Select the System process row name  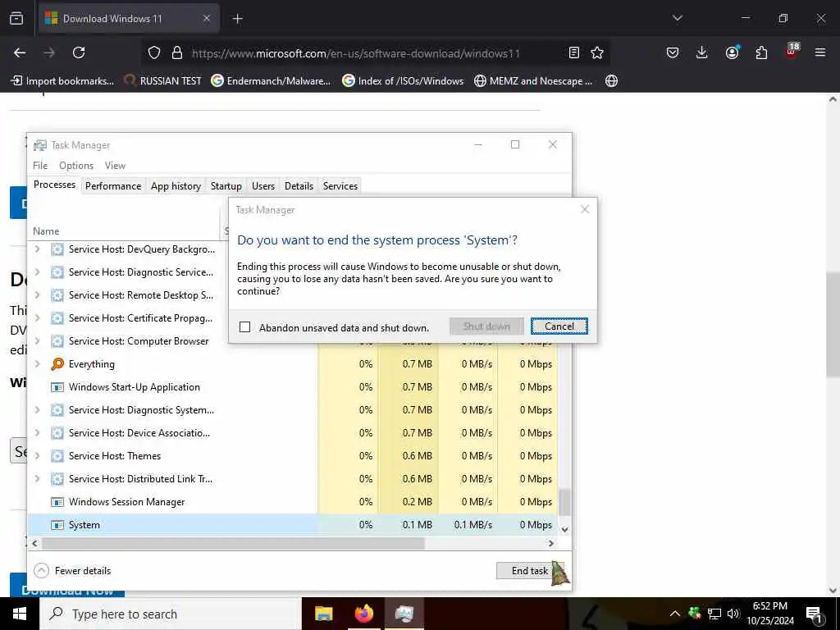(x=84, y=525)
